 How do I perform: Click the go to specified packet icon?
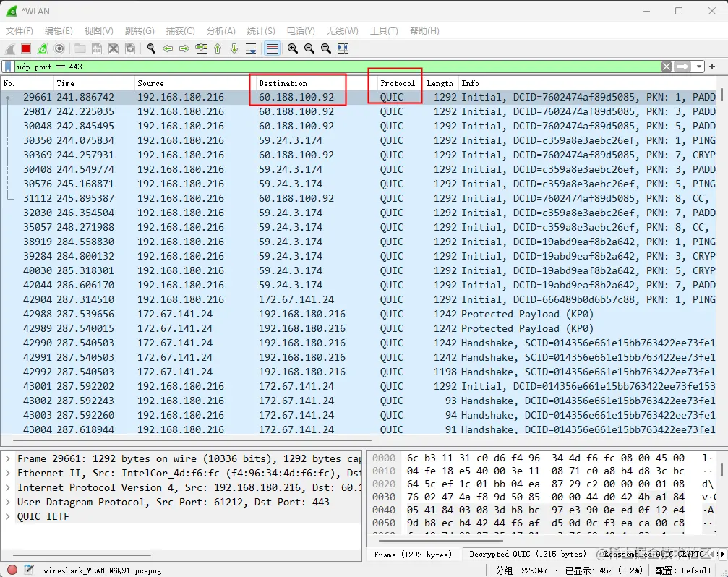[x=201, y=48]
